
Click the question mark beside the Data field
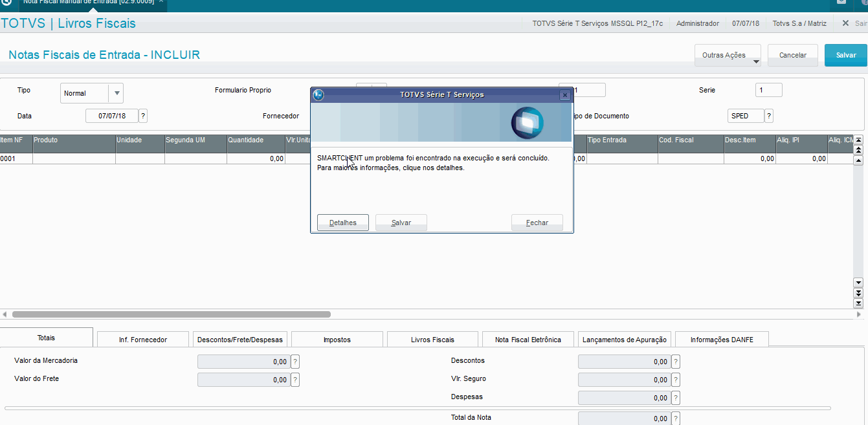tap(143, 116)
